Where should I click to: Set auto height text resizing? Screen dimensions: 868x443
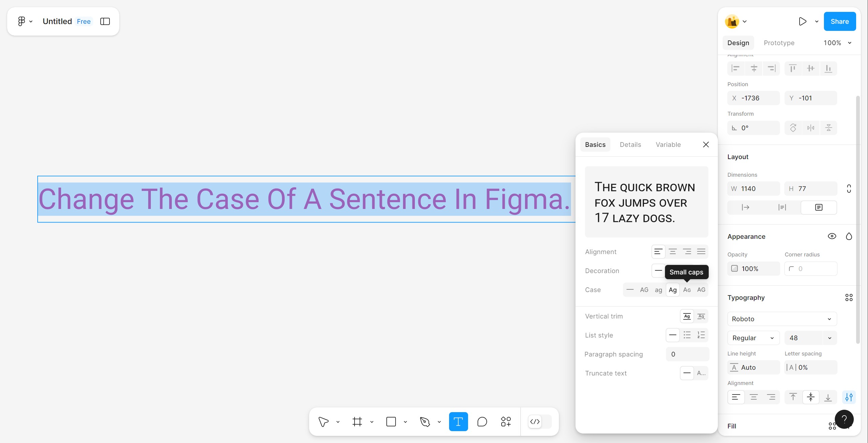782,207
